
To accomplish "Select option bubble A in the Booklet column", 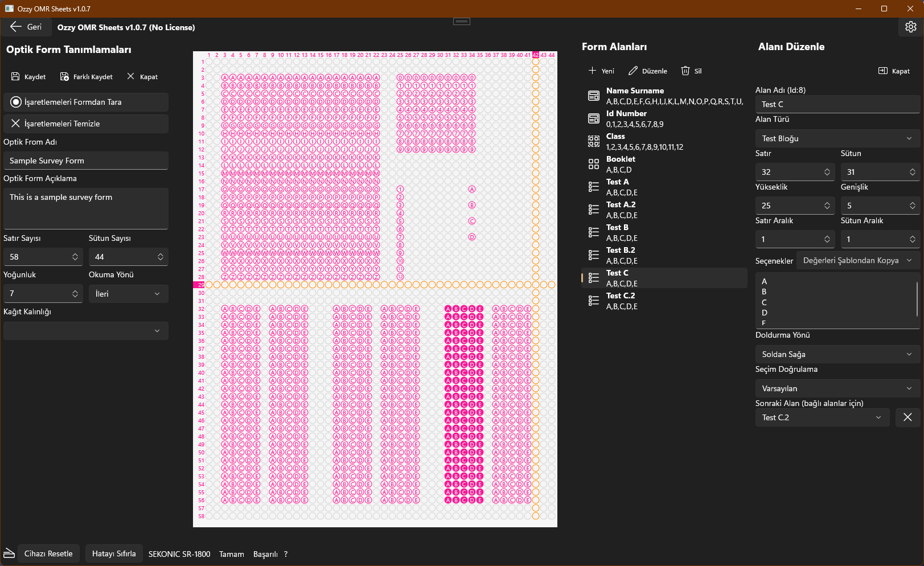I will [471, 189].
